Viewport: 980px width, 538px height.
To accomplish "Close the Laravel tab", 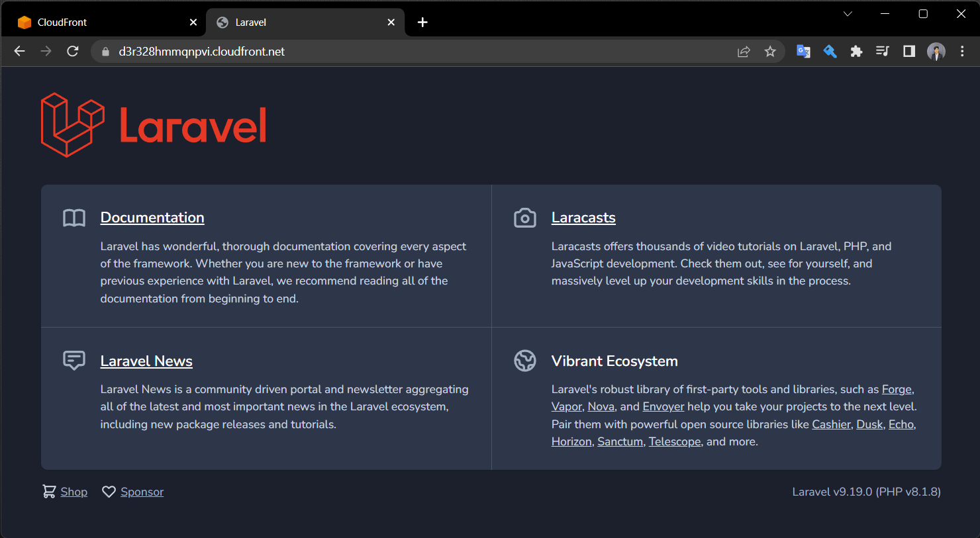I will 391,22.
